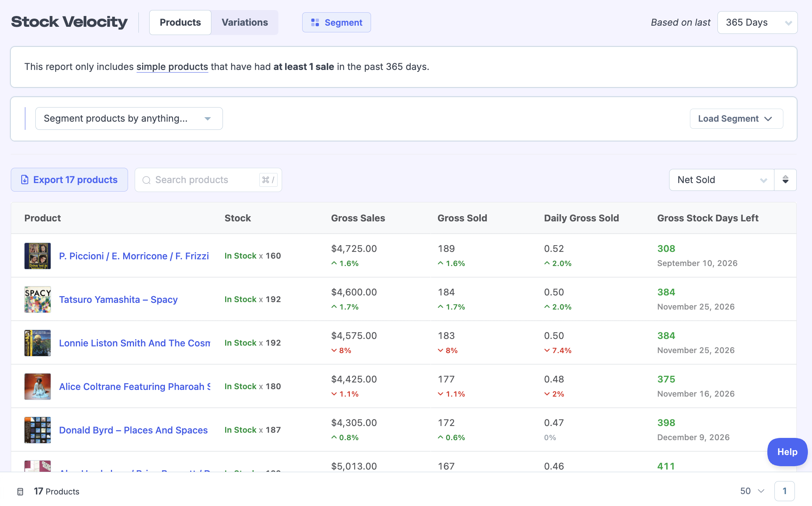Click Donald Byrd album cover thumbnail

(x=38, y=430)
